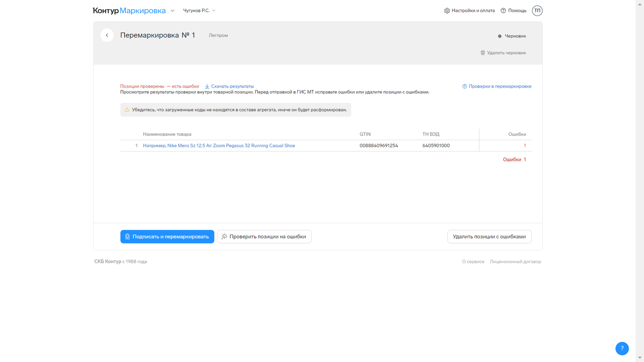
Task: Open Проверки в перемаркировке help link
Action: click(x=497, y=86)
